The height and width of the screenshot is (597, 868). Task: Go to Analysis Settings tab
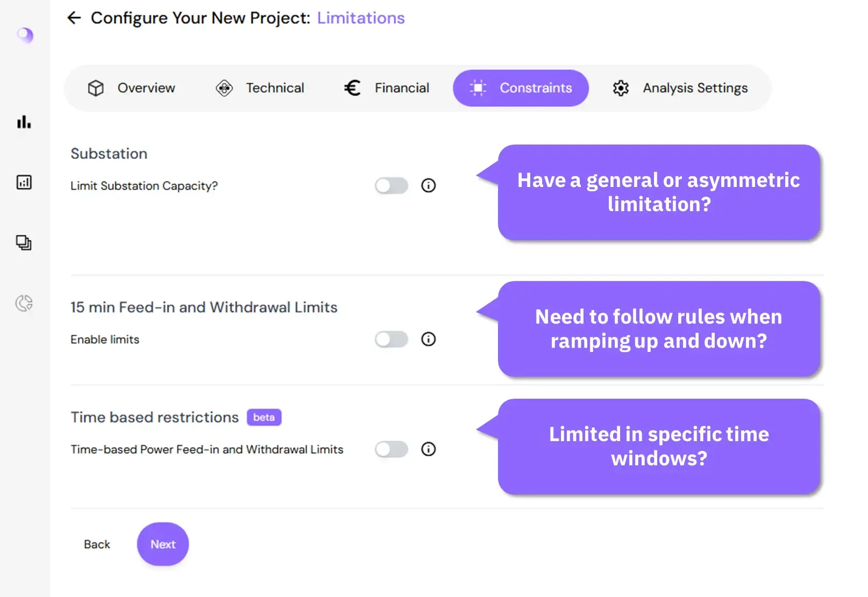(x=680, y=88)
